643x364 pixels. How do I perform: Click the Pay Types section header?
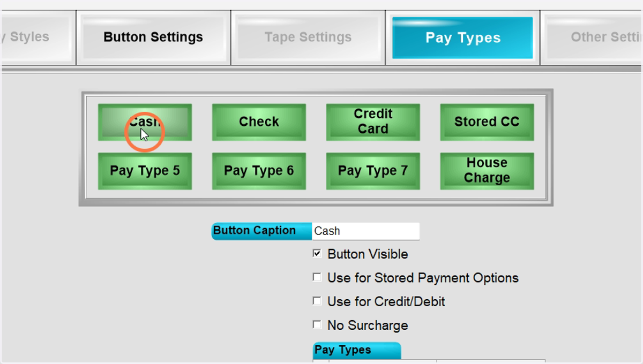tap(356, 351)
